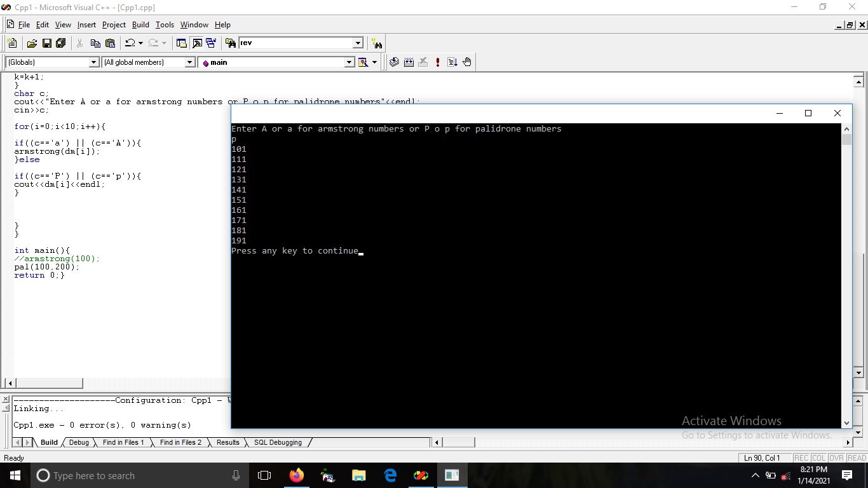Switch to SQL Debugging tab
Viewport: 868px width, 488px height.
tap(278, 442)
